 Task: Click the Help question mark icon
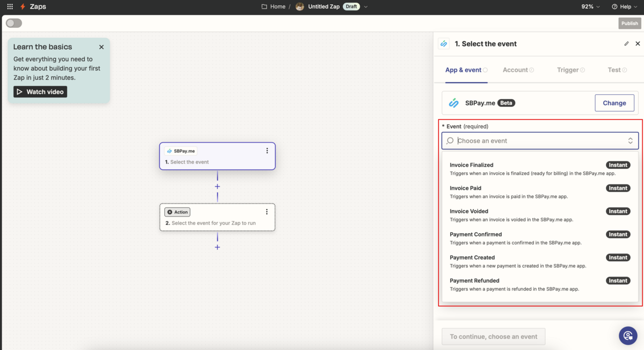pyautogui.click(x=614, y=6)
